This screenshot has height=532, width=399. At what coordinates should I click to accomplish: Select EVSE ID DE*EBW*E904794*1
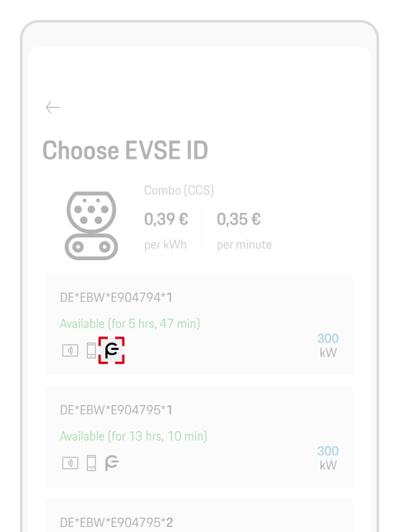pyautogui.click(x=116, y=297)
